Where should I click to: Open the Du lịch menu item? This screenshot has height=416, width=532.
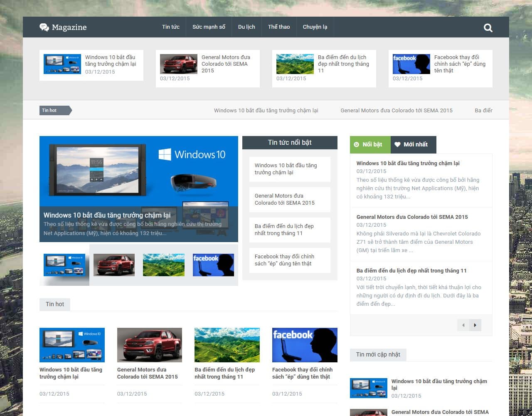point(246,27)
